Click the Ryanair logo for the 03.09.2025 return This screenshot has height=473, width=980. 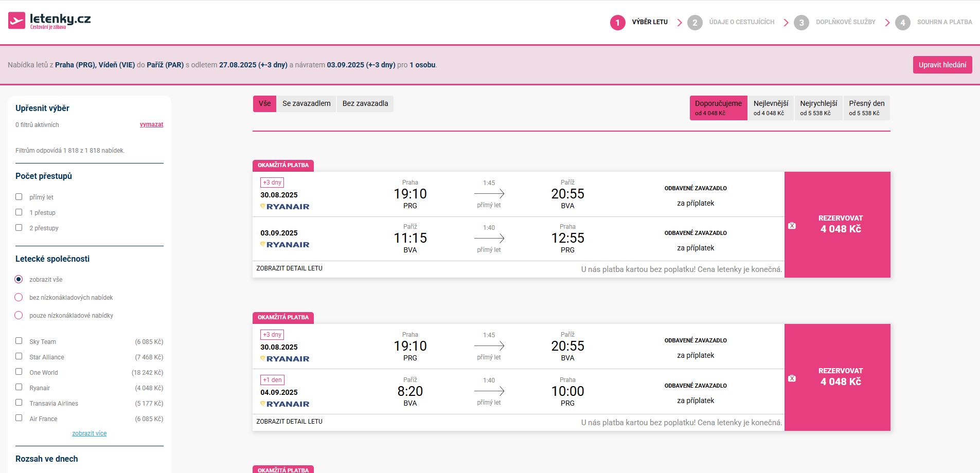[x=285, y=245]
